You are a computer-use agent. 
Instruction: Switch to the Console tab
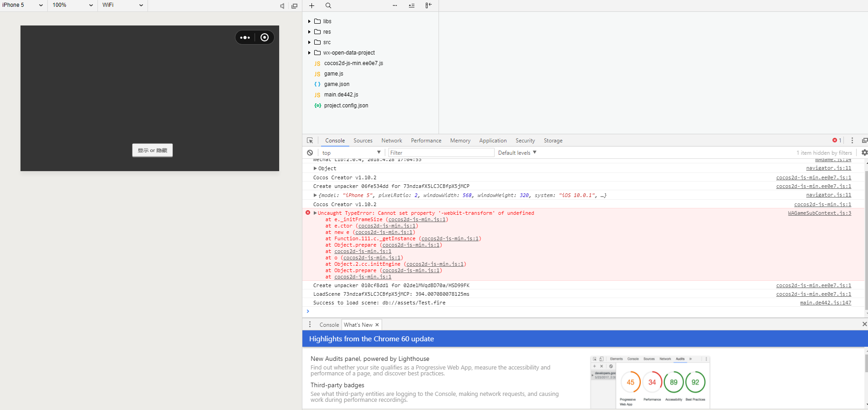click(x=335, y=141)
